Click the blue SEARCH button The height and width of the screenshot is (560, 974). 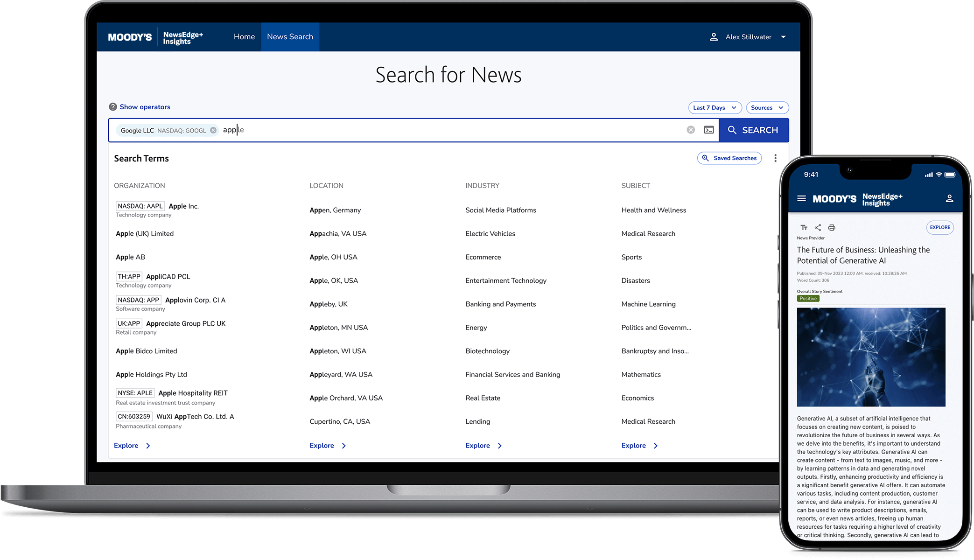click(753, 130)
